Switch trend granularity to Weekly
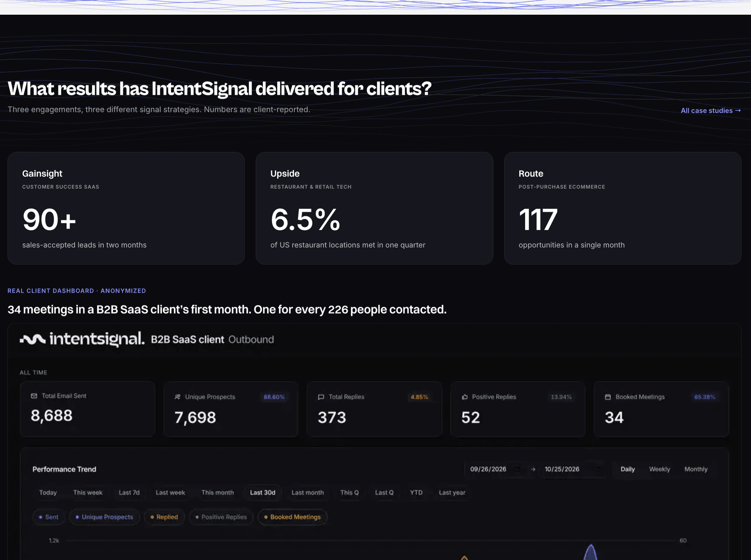751x560 pixels. (x=659, y=469)
